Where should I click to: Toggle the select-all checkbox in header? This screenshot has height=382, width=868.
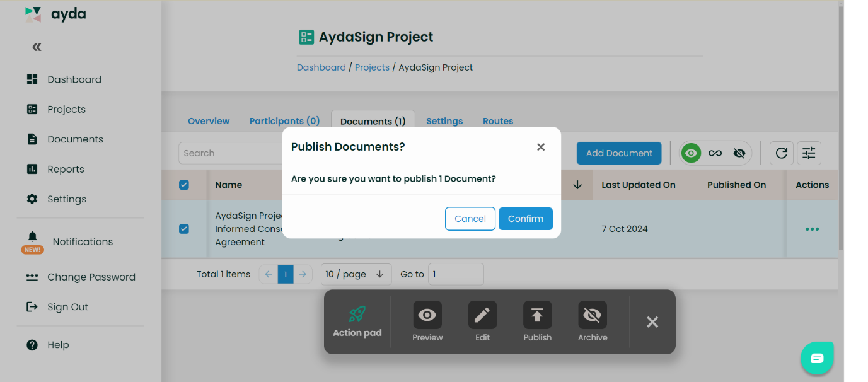click(184, 185)
